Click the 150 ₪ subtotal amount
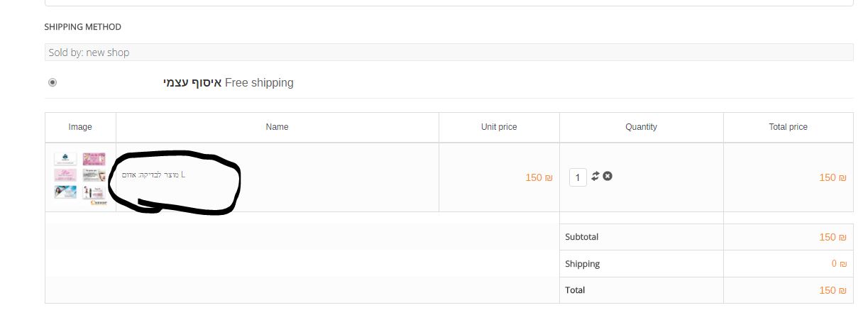Image resolution: width=868 pixels, height=320 pixels. point(833,237)
